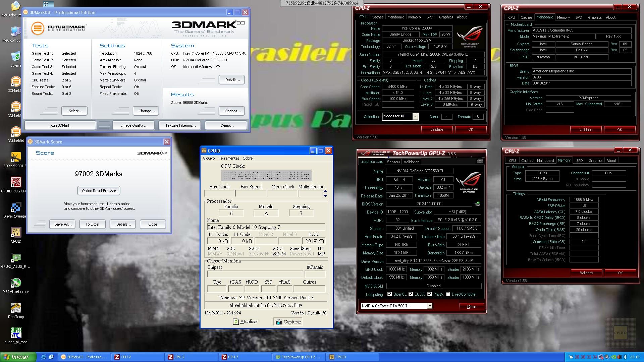This screenshot has width=644, height=362.
Task: Open the Processor #1 selection dropdown
Action: 415,117
